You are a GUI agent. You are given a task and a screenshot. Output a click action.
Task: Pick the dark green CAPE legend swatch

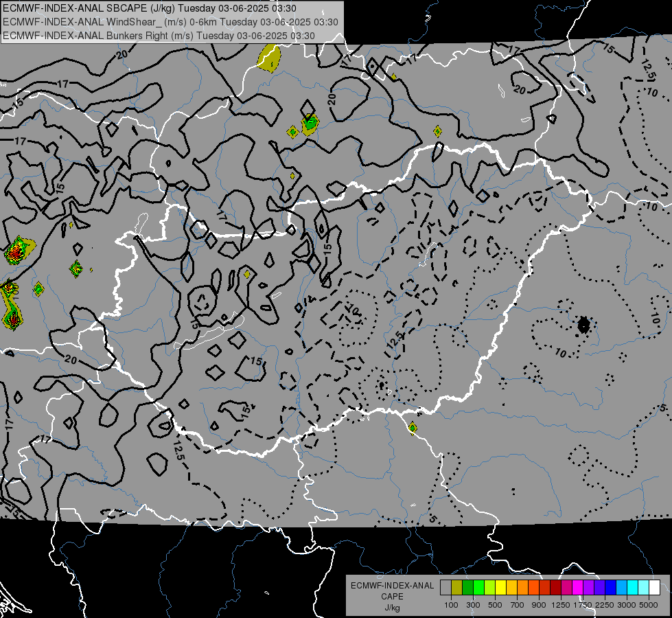467,588
